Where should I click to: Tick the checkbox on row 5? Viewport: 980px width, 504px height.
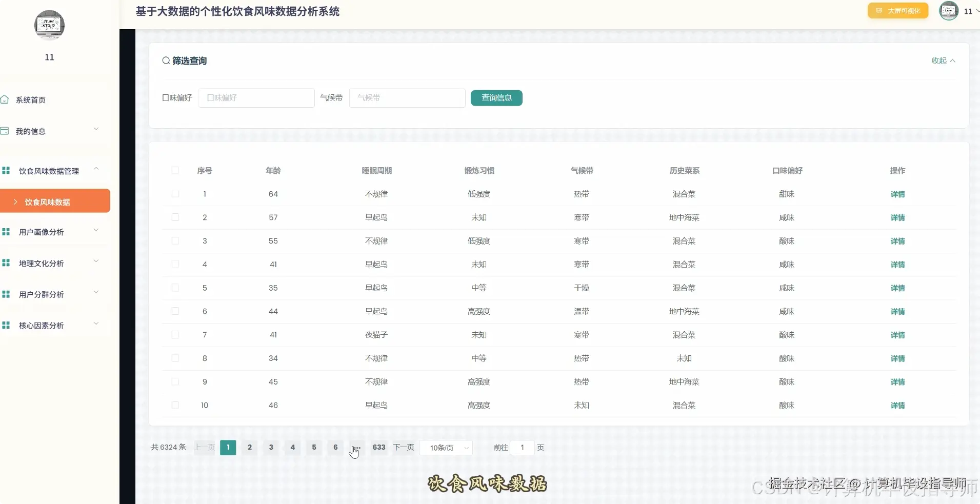coord(174,288)
